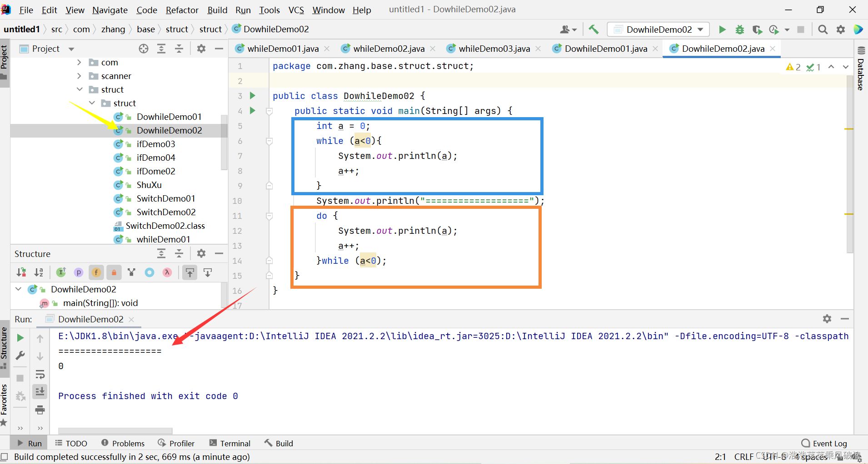Click the Build Project hammer icon
Screen dimensions: 868x464
(594, 30)
